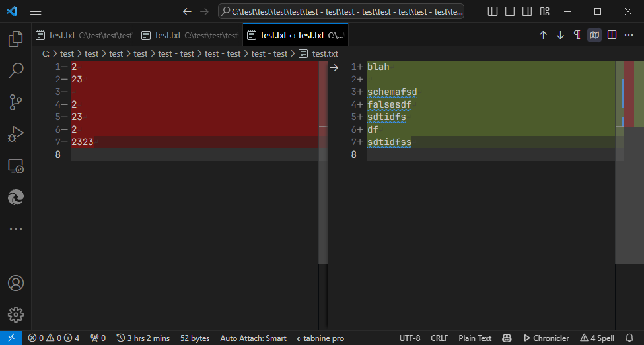Open first 'test - test' folder breadcrumb
Screen dimensions: 644x345
[176, 53]
